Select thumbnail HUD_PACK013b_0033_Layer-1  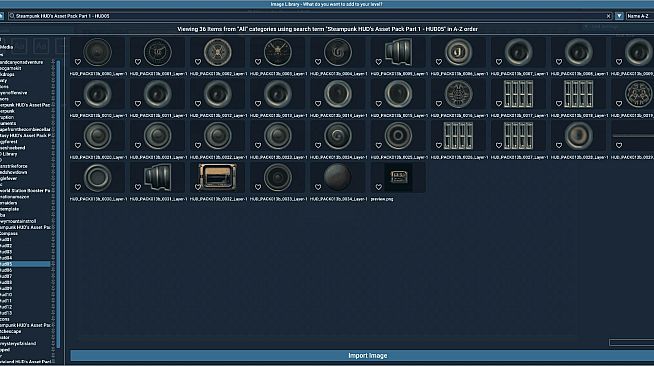[x=278, y=178]
